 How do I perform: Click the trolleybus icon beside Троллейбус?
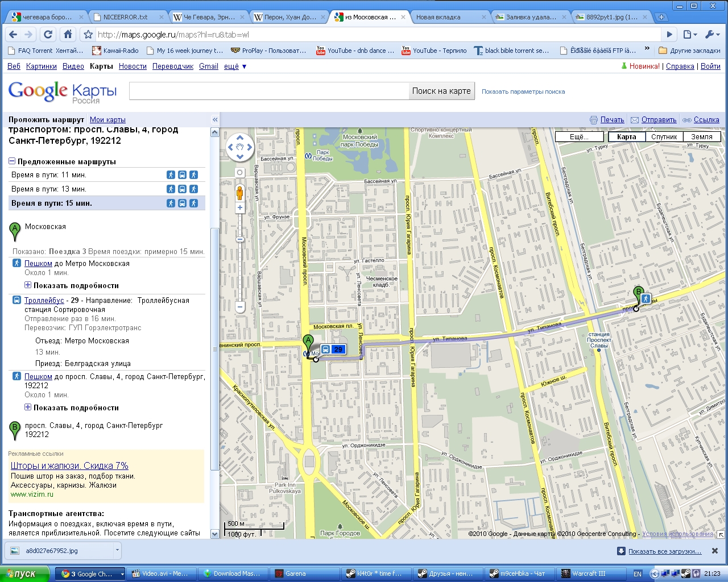click(x=17, y=300)
